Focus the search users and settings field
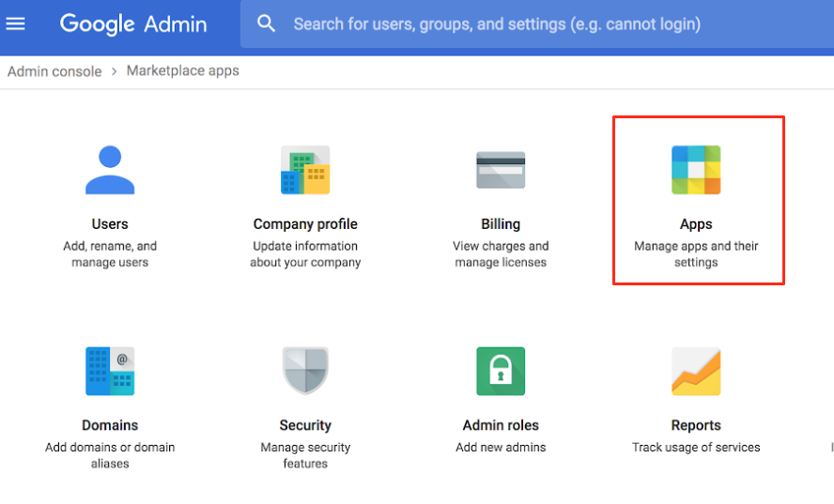This screenshot has height=504, width=834. pos(537,23)
